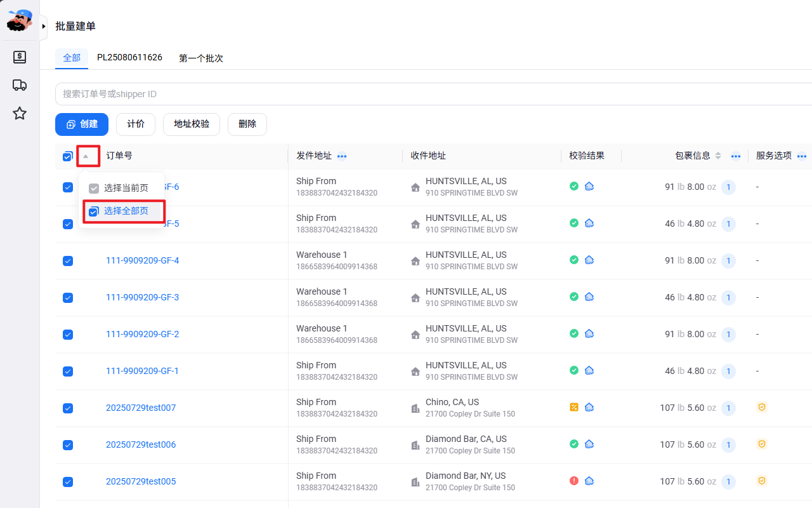The width and height of the screenshot is (812, 508).
Task: Switch to 第一个批次 tab
Action: (x=201, y=58)
